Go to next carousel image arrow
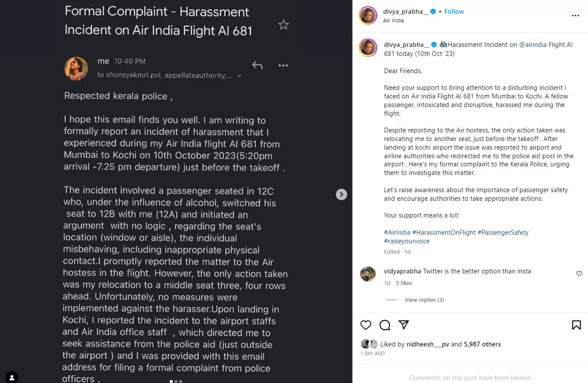Image resolution: width=588 pixels, height=383 pixels. 341,195
